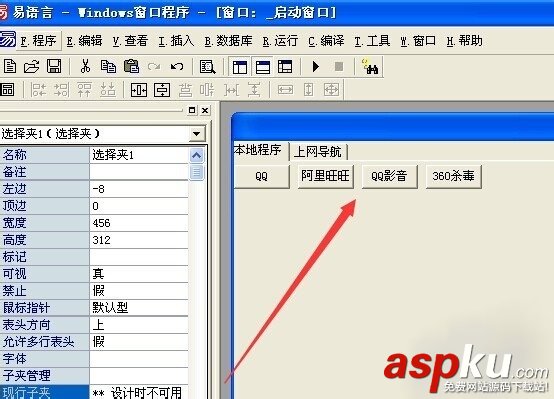Open the B.数据库 menu
Screen dimensions: 554x399
228,41
